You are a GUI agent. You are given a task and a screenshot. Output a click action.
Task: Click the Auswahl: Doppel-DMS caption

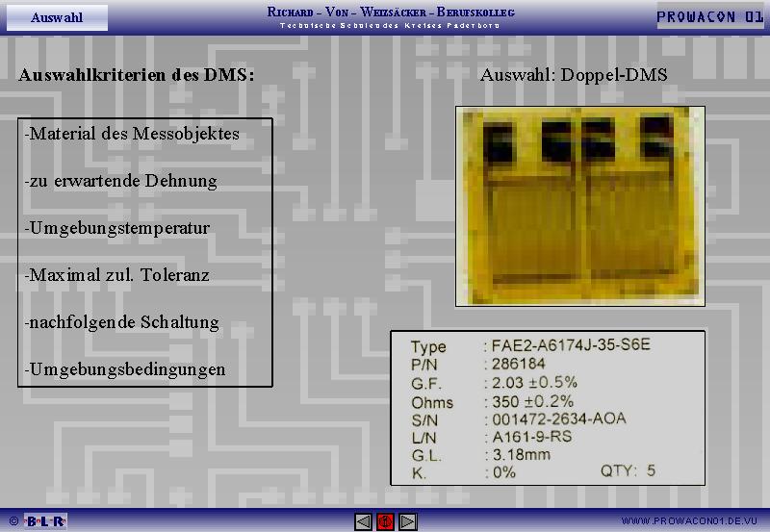[x=574, y=75]
